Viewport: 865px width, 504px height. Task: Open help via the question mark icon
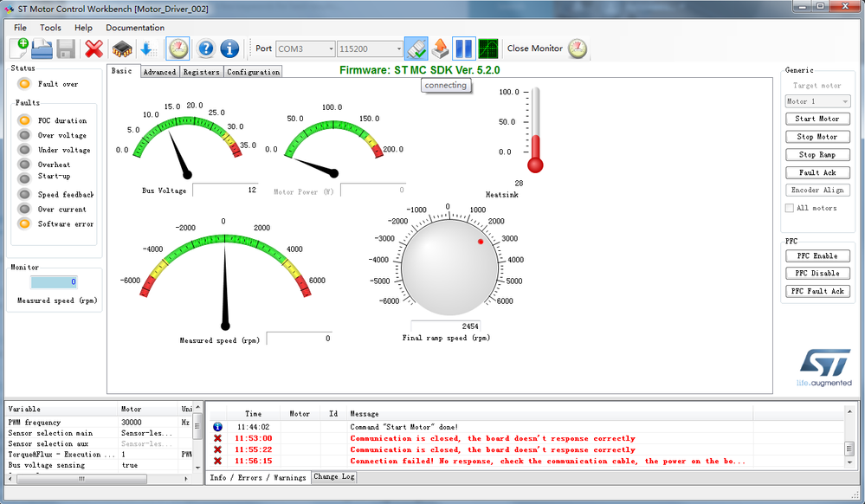click(206, 48)
